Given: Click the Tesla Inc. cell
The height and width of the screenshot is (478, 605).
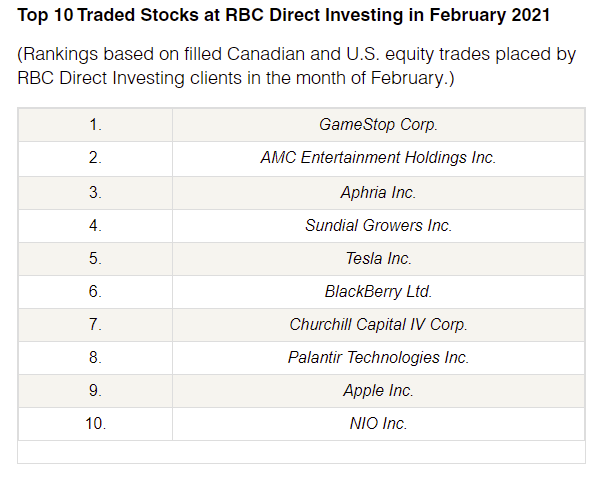Looking at the screenshot, I should click(379, 259).
